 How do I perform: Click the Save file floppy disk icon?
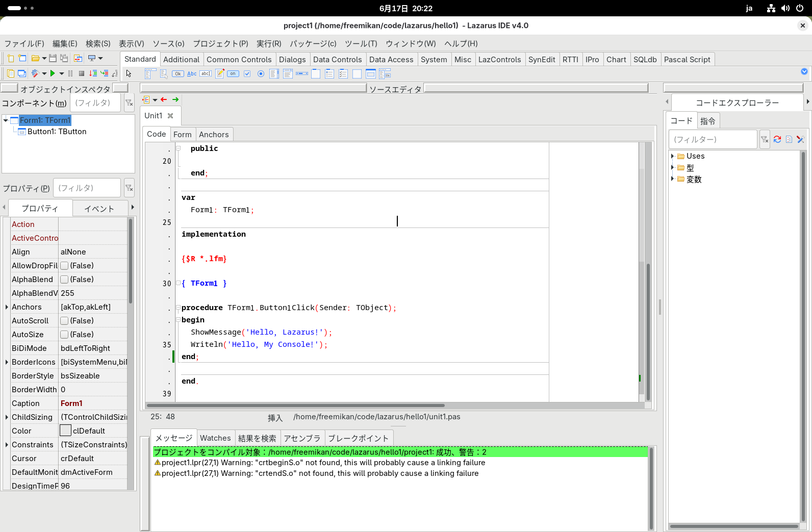tap(53, 58)
